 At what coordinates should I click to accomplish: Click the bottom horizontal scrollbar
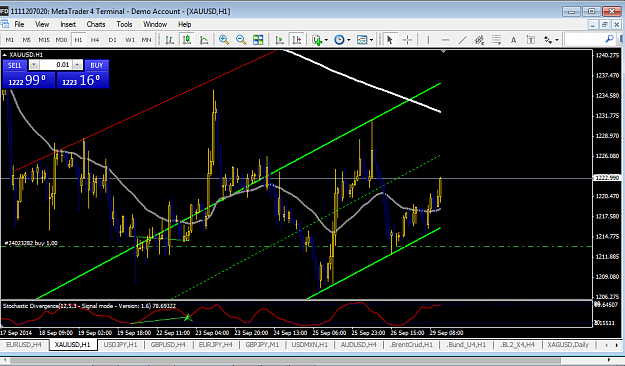tap(285, 361)
